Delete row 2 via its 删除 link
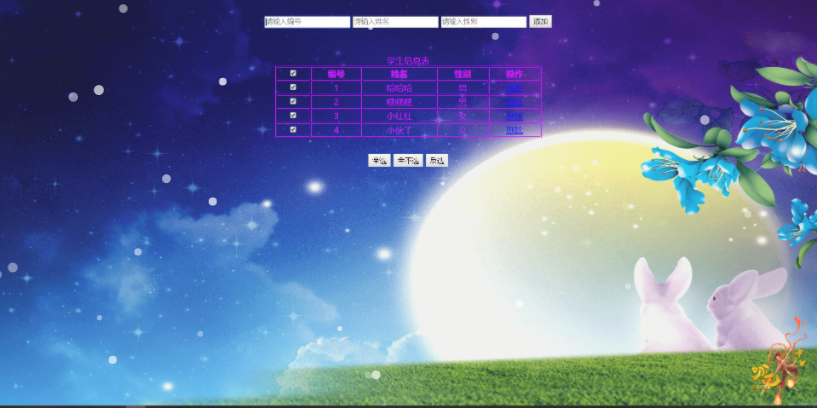 coord(514,102)
